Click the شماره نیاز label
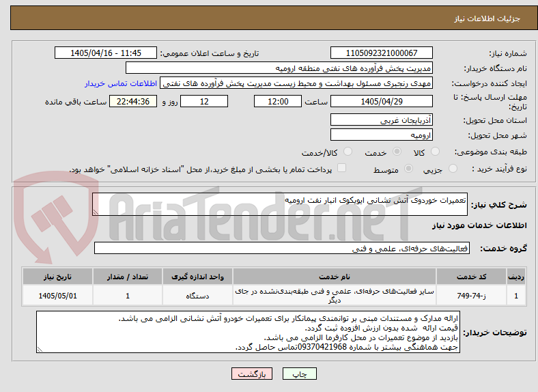Screen dimensions: 538x392 [508, 53]
